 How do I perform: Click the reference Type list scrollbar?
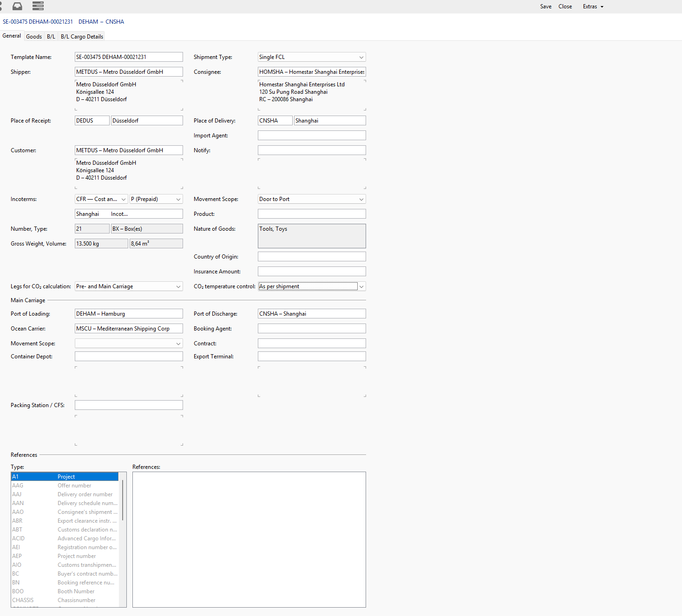tap(123, 501)
